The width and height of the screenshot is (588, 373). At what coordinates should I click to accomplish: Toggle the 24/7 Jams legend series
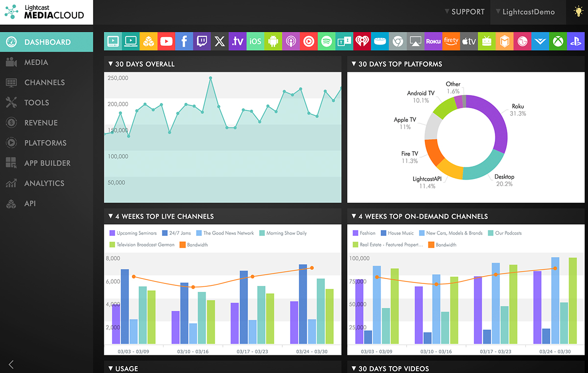coord(176,233)
